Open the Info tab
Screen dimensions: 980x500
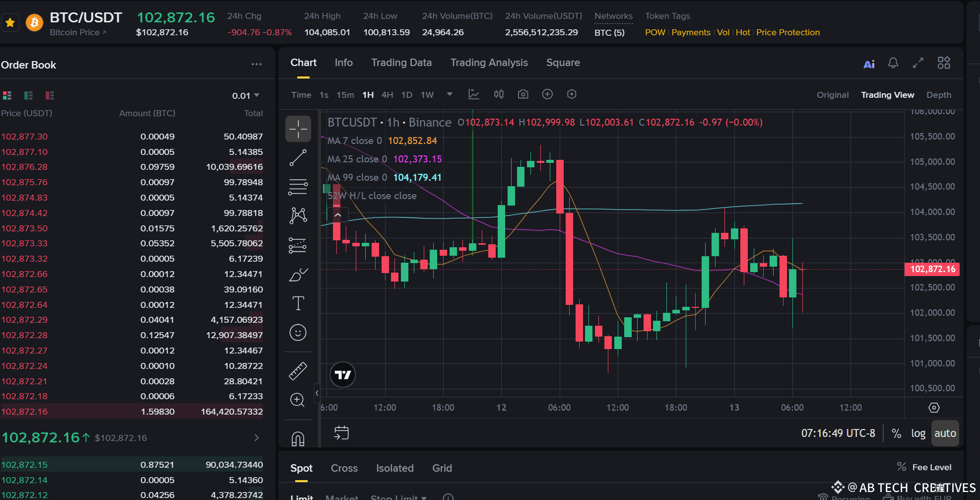pyautogui.click(x=343, y=63)
